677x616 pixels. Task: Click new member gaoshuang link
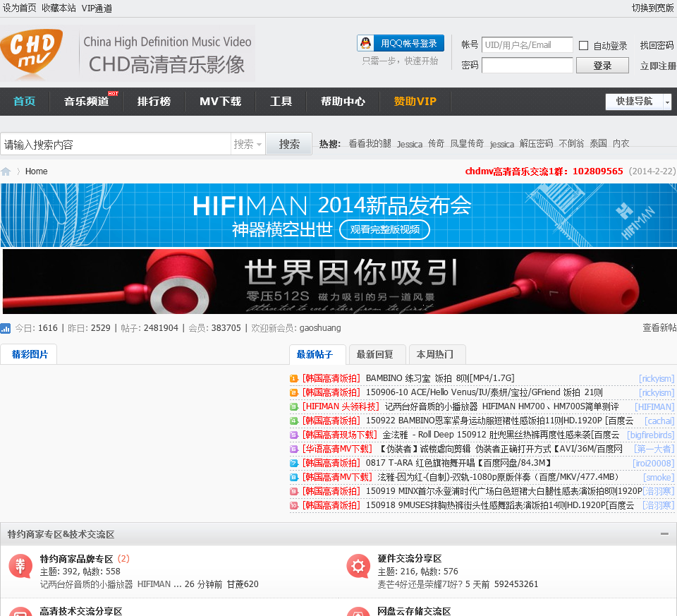(320, 328)
